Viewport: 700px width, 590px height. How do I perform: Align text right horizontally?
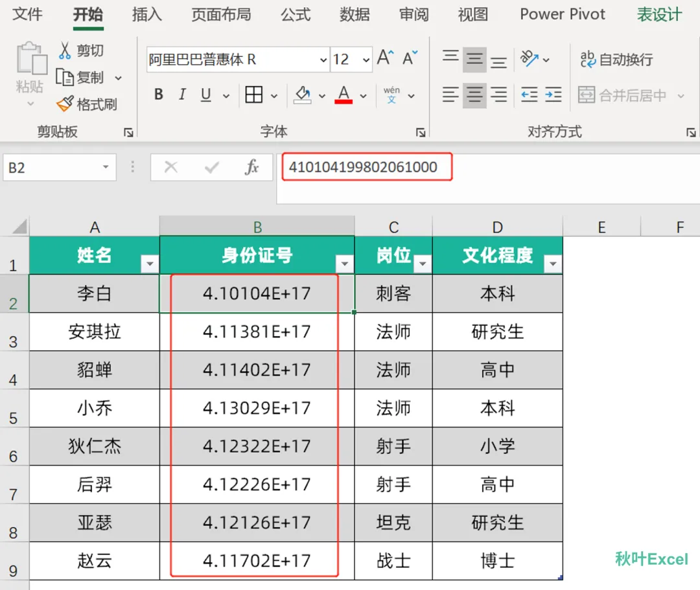pos(498,95)
